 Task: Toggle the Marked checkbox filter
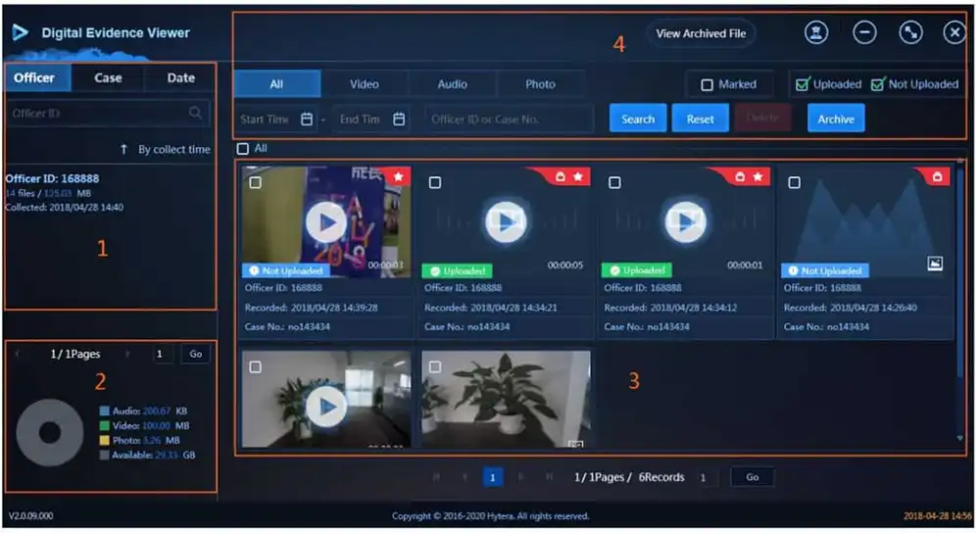click(707, 85)
